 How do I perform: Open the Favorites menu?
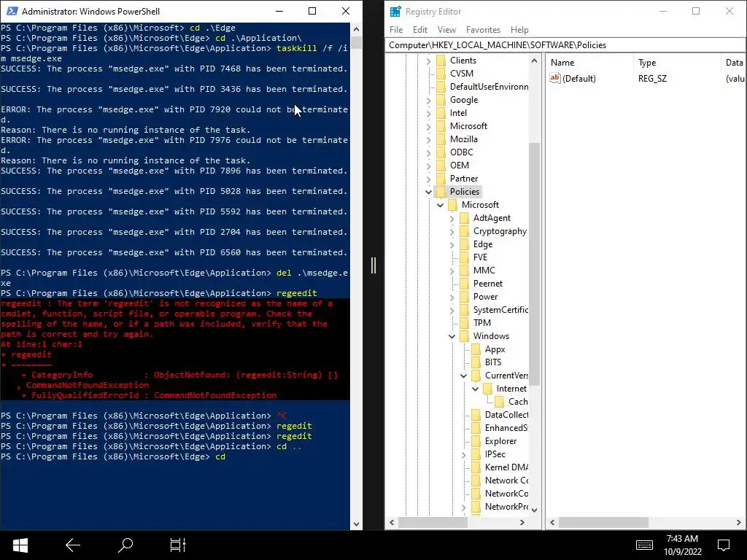point(483,29)
